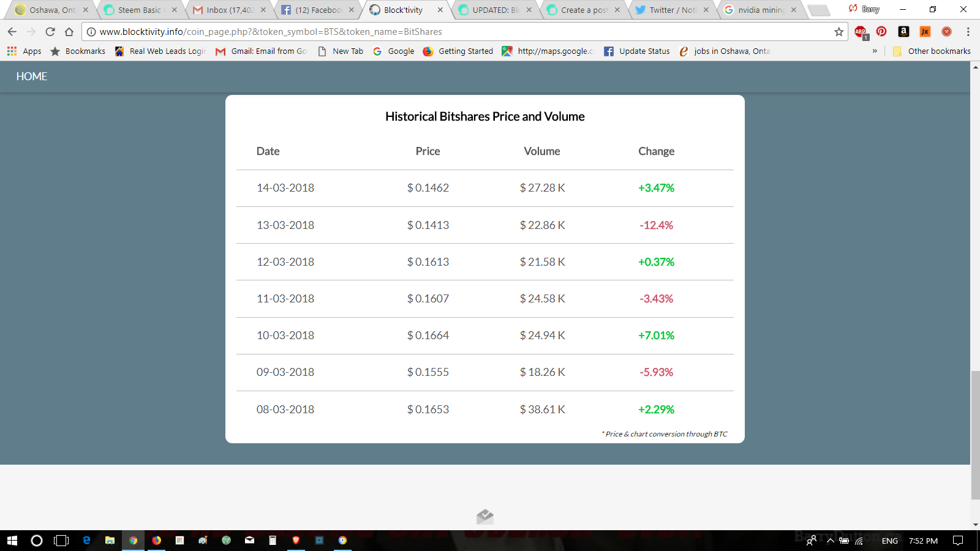Click the bookmark star in address bar

click(839, 32)
